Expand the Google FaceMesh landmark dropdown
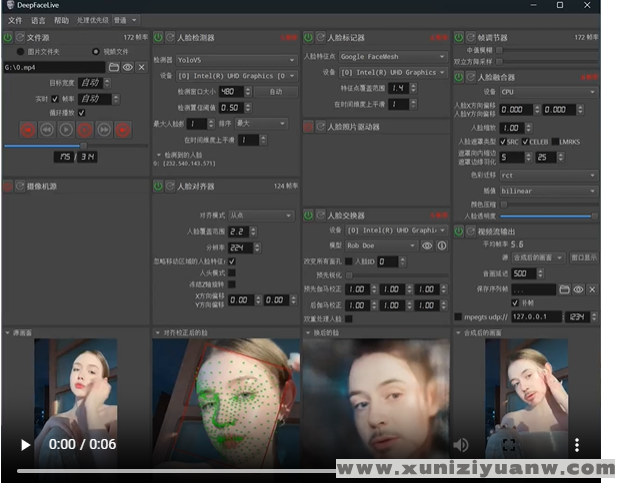Image resolution: width=620 pixels, height=483 pixels. pos(392,57)
